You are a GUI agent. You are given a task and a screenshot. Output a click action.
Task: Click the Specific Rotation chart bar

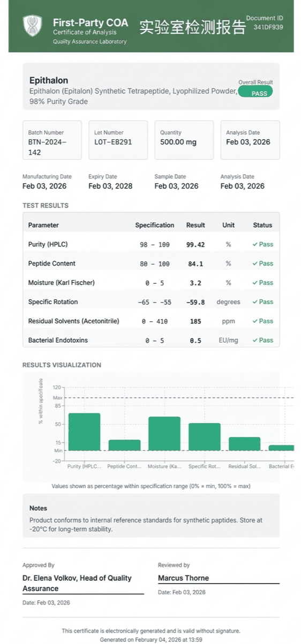tap(205, 437)
